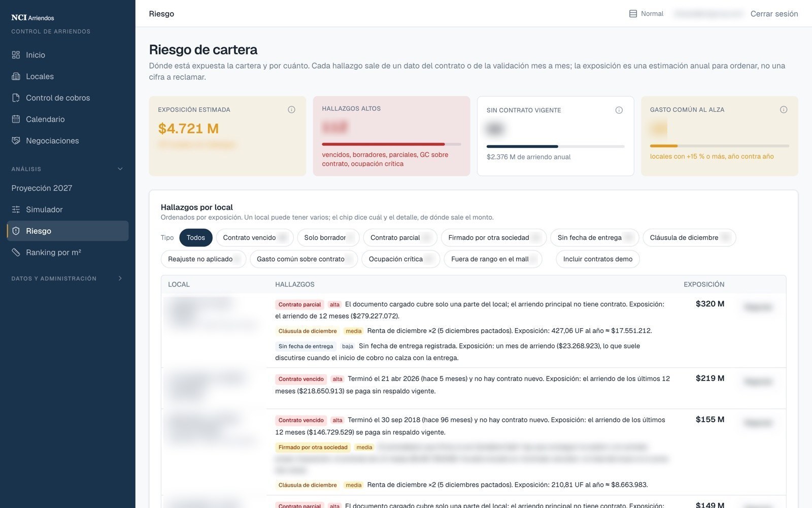812x508 pixels.
Task: Toggle Incluir contratos demo
Action: point(598,259)
